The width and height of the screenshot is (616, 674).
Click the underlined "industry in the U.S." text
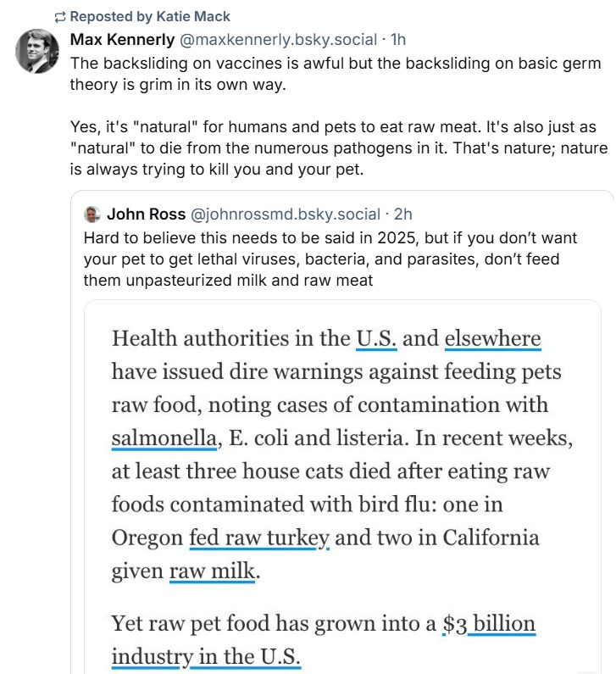tap(206, 657)
